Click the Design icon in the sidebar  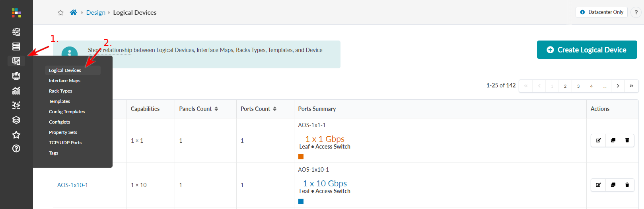[16, 61]
